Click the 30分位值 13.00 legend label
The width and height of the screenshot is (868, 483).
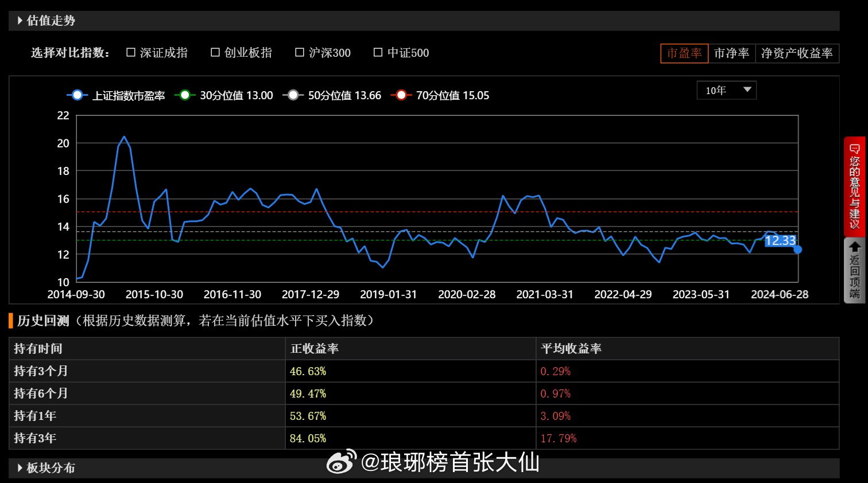coord(237,96)
